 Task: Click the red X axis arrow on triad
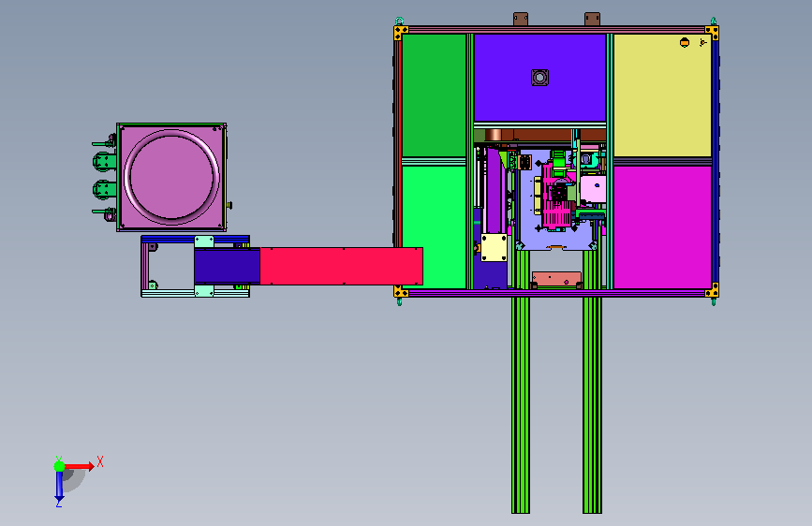click(80, 466)
